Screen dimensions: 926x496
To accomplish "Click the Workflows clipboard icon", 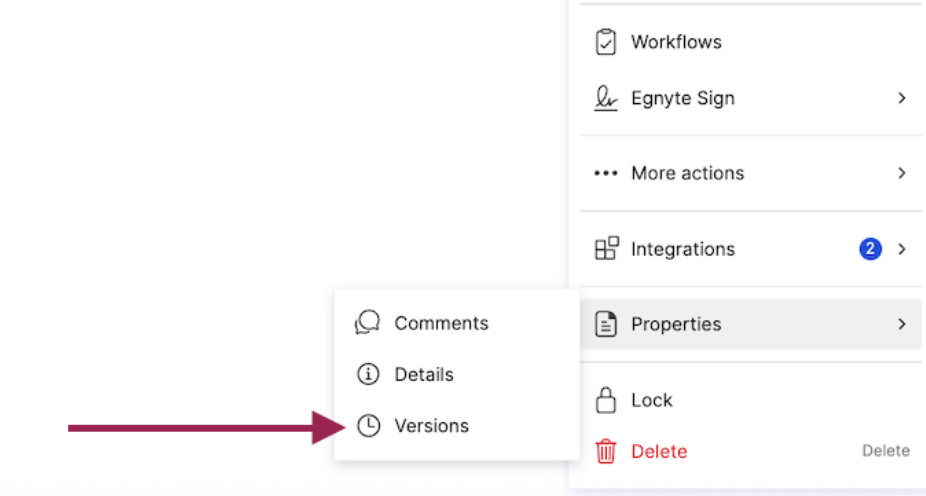I will pos(606,42).
